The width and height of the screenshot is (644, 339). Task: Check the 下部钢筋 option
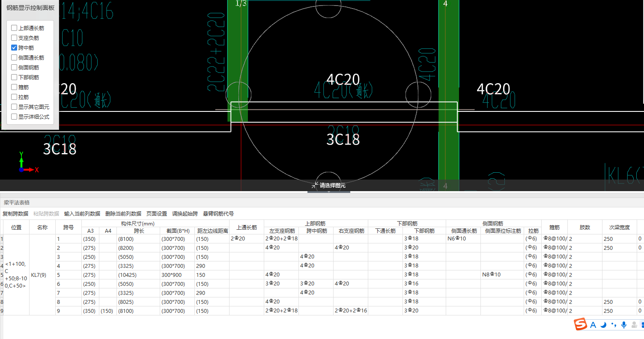(x=14, y=77)
